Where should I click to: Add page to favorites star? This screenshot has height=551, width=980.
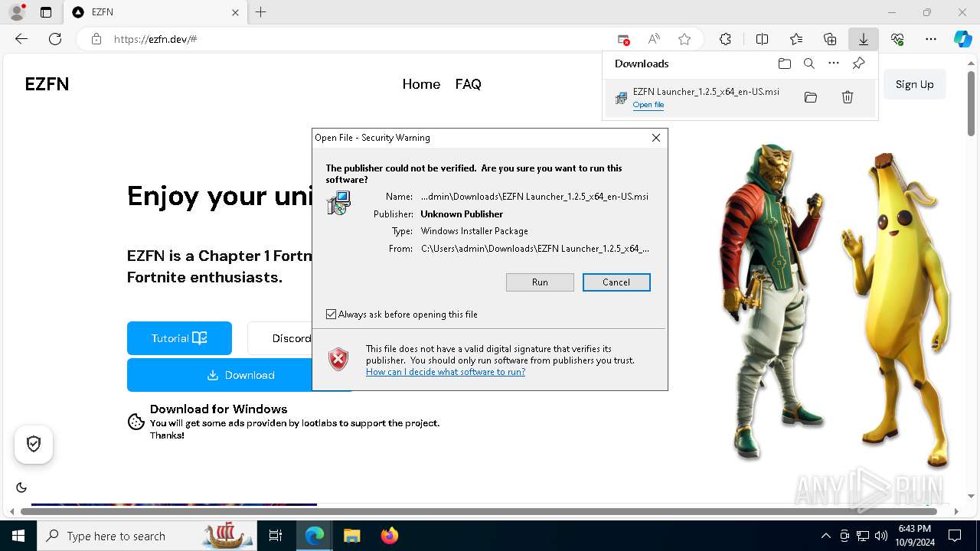click(684, 39)
